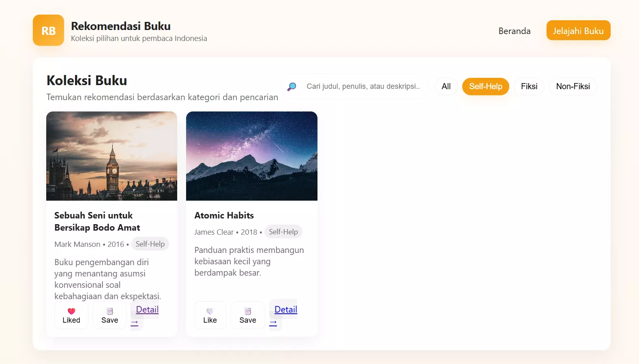Show all book categories
This screenshot has width=639, height=364.
click(x=446, y=86)
